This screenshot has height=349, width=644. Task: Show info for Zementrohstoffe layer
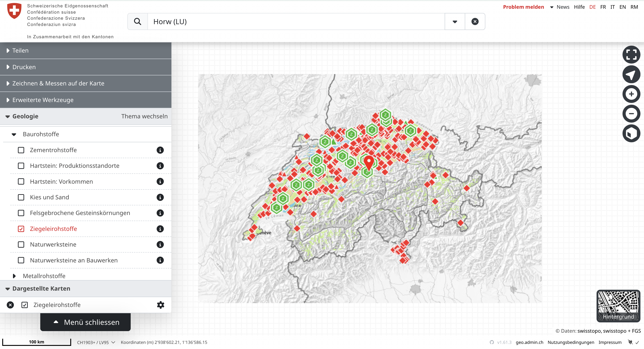click(160, 150)
